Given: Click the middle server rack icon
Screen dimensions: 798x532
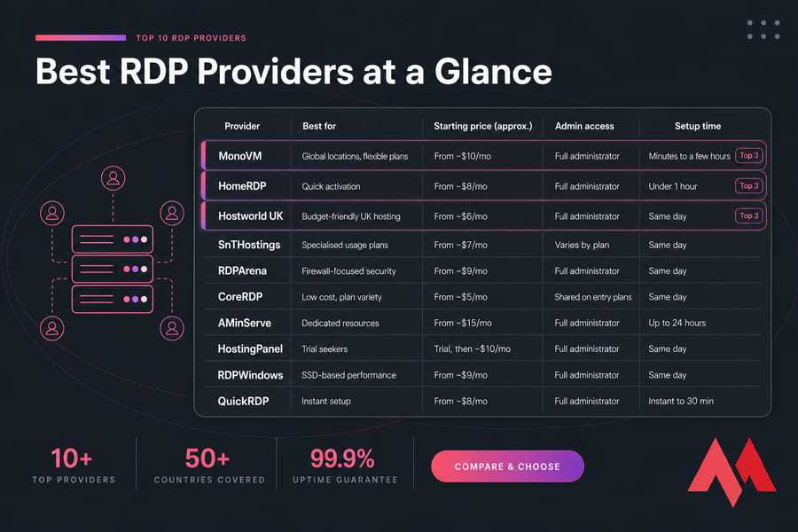Looking at the screenshot, I should tap(113, 269).
